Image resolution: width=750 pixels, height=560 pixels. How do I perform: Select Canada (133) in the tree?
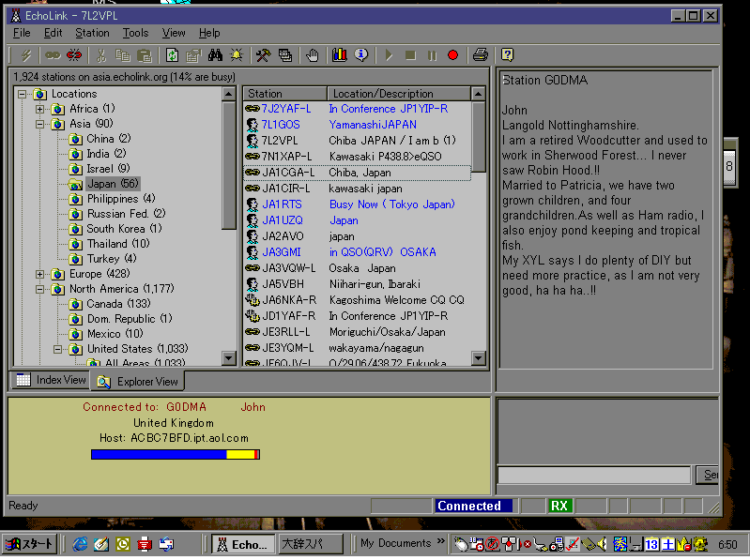118,304
